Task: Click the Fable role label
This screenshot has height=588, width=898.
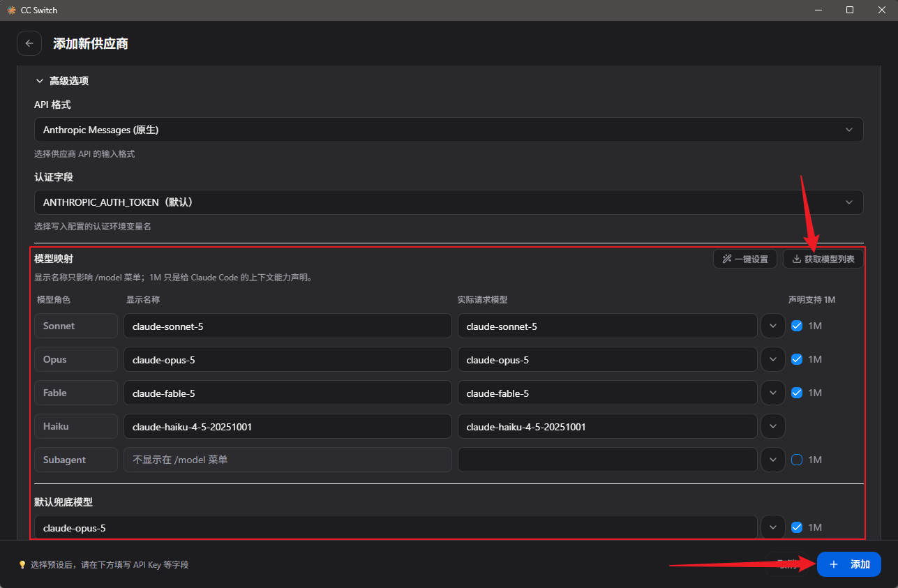Action: [76, 393]
